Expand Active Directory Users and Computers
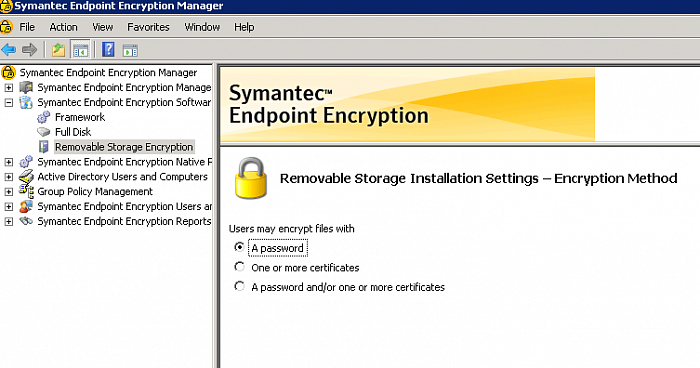Image resolution: width=700 pixels, height=368 pixels. click(8, 177)
